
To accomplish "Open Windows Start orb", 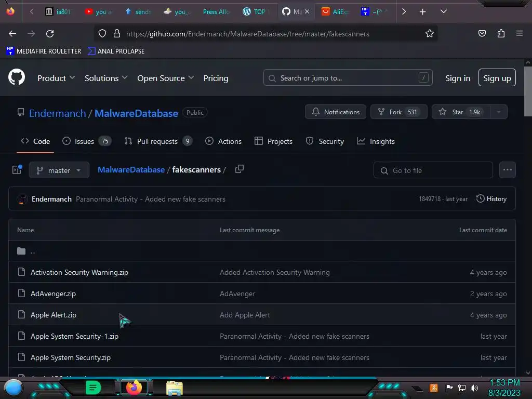I will point(14,388).
